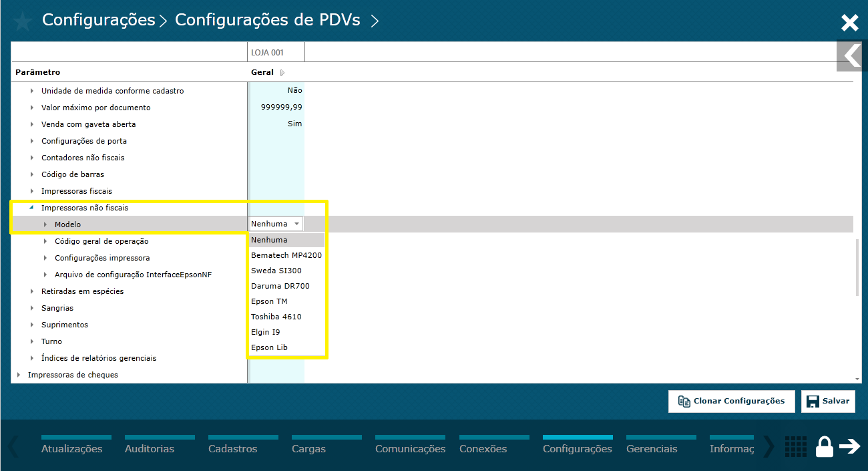This screenshot has height=471, width=868.
Task: Switch to the Auditorias tab
Action: 150,448
